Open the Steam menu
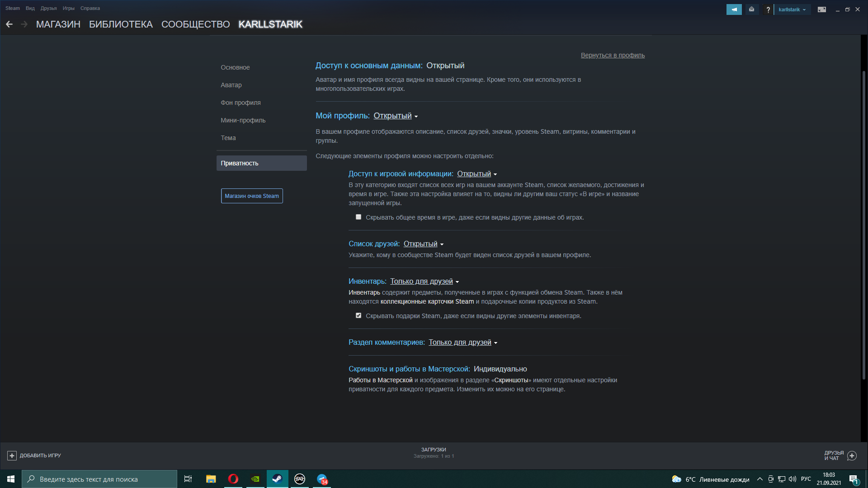The image size is (868, 488). (13, 8)
